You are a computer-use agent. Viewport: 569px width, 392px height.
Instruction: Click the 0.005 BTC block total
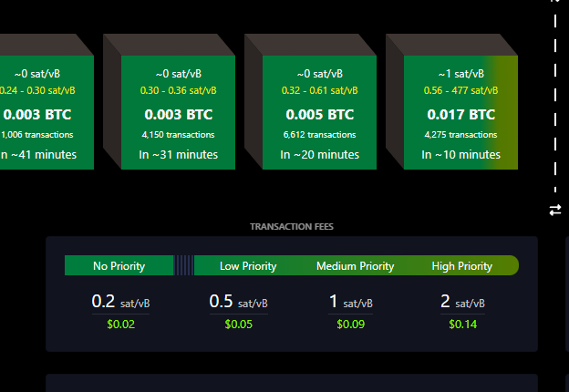320,115
